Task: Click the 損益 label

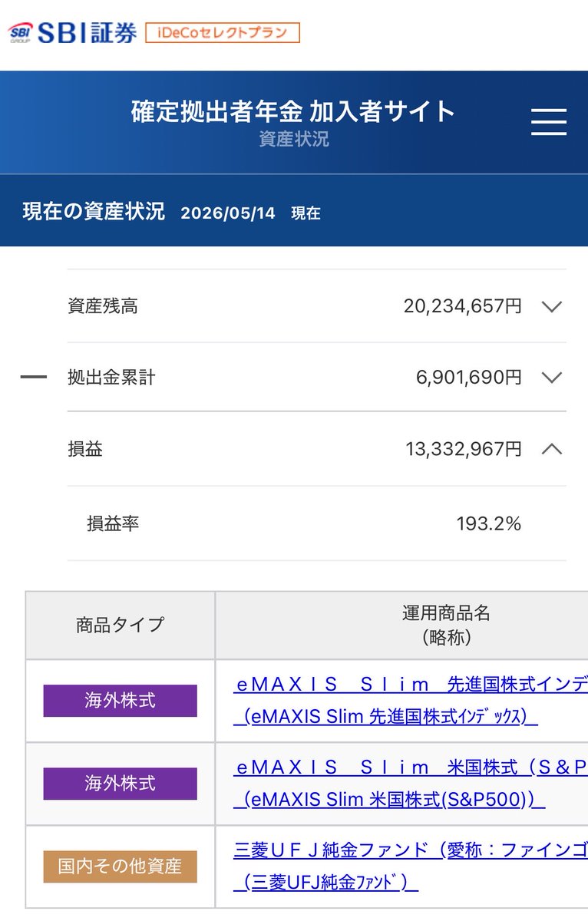Action: tap(85, 449)
